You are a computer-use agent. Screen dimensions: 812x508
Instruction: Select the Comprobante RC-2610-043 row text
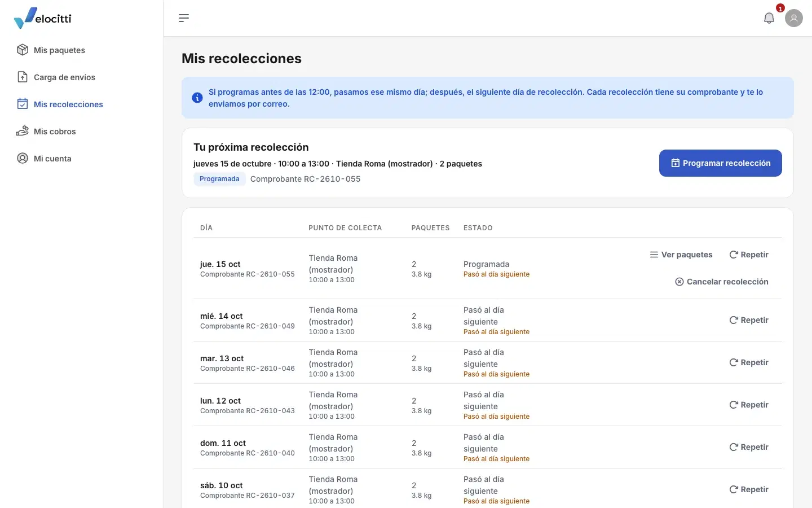tap(248, 411)
